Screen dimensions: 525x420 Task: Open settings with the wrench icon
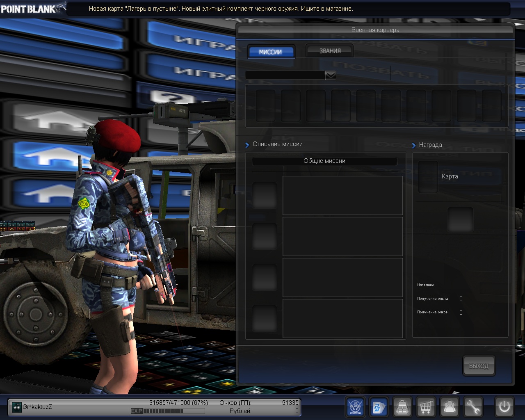tap(473, 407)
